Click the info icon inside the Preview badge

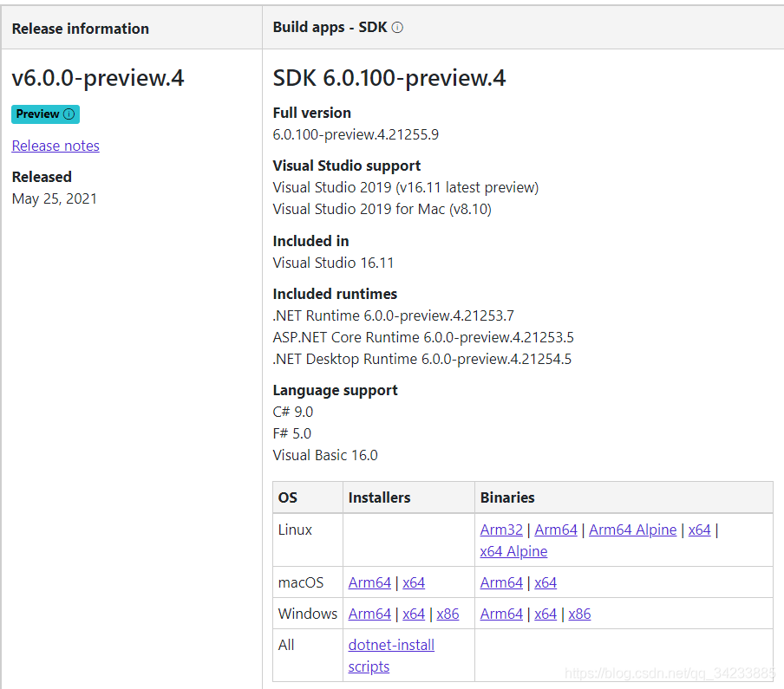[x=69, y=114]
